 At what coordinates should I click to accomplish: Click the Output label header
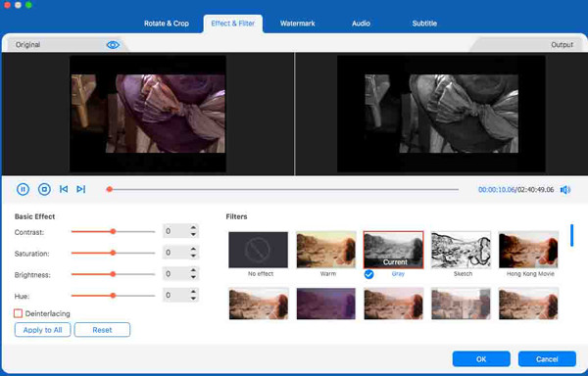(562, 45)
